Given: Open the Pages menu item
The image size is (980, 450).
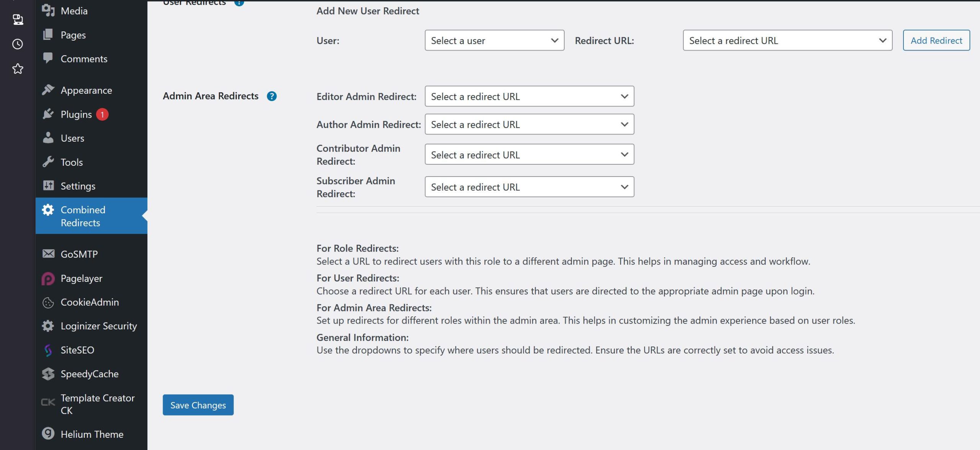Looking at the screenshot, I should pyautogui.click(x=91, y=35).
